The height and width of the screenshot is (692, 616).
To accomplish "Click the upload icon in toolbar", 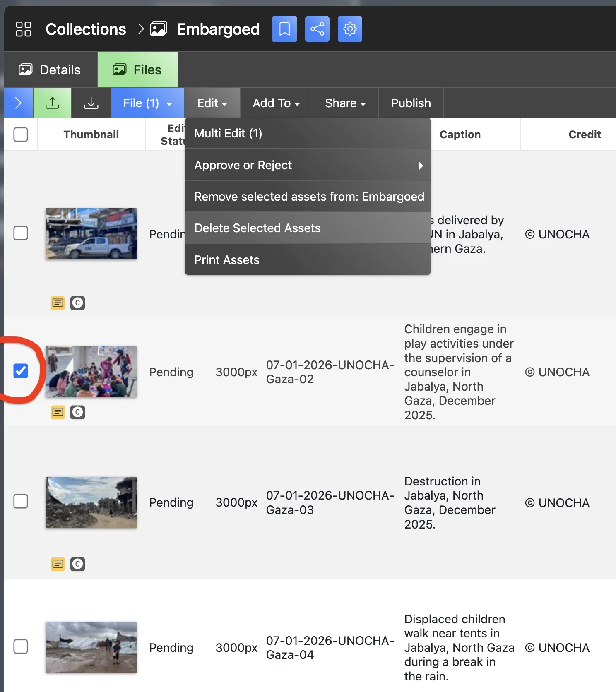I will [x=52, y=103].
